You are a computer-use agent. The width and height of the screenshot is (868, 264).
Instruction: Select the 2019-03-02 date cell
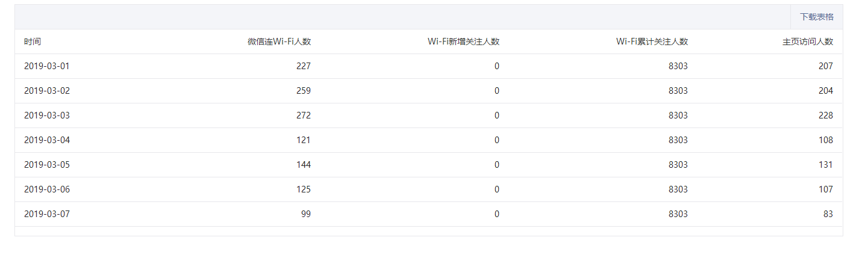coord(47,91)
